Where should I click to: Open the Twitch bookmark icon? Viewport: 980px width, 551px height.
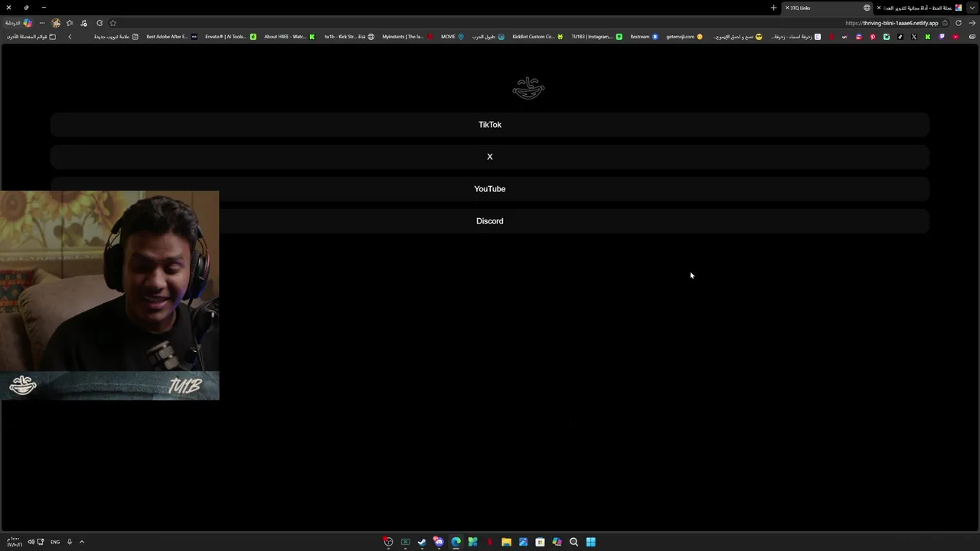coord(941,37)
